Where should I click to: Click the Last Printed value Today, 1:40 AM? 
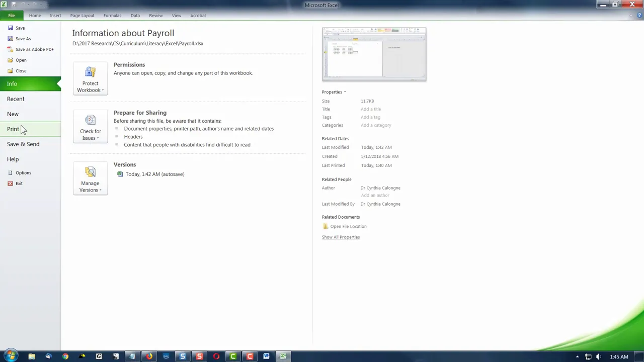coord(376,165)
